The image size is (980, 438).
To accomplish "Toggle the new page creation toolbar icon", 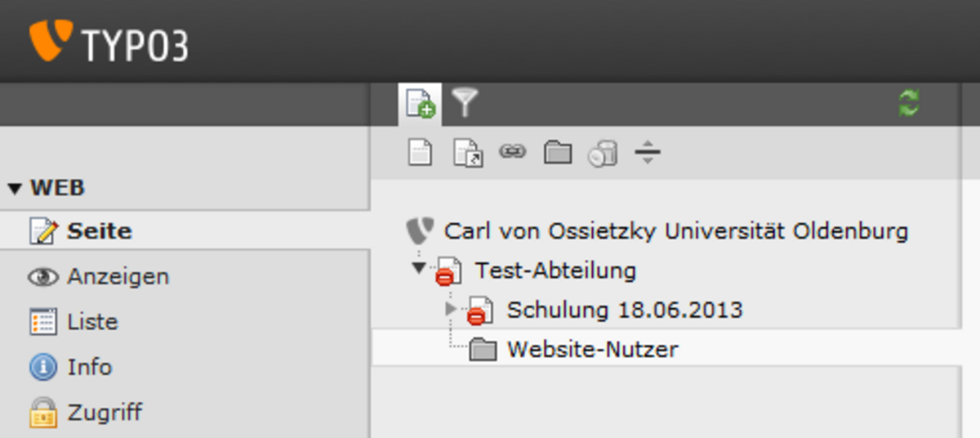I will (421, 104).
